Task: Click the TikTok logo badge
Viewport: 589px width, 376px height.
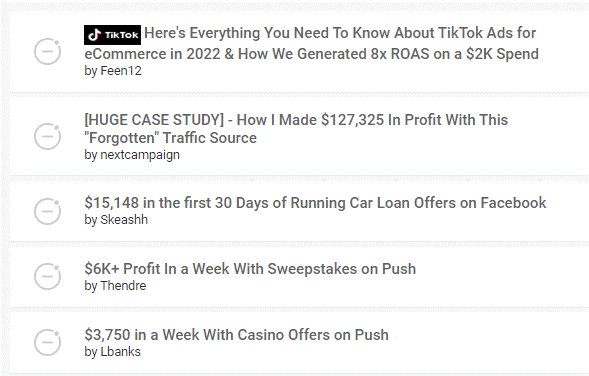Action: click(112, 35)
